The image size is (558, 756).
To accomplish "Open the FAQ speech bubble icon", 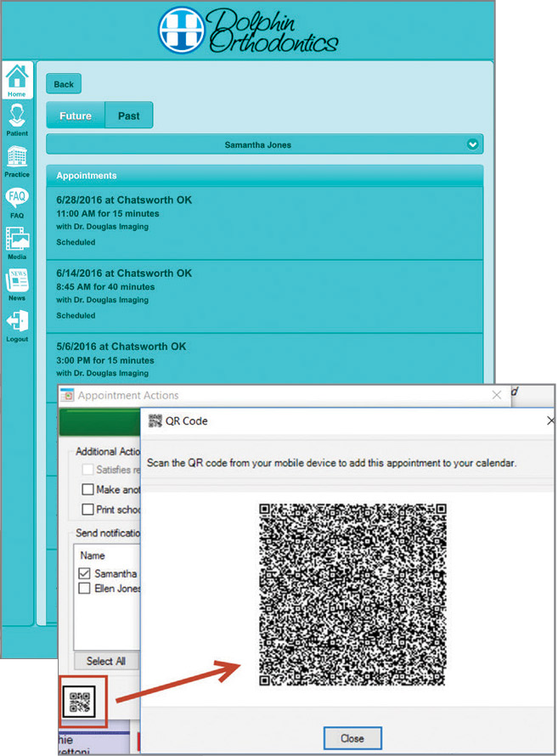I will coord(17,202).
